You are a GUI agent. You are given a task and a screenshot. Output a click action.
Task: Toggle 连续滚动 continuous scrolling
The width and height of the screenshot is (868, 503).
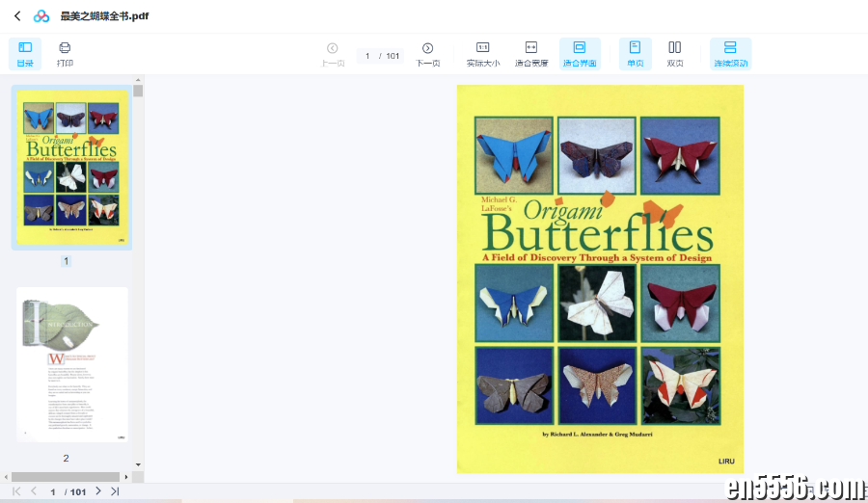(x=730, y=54)
